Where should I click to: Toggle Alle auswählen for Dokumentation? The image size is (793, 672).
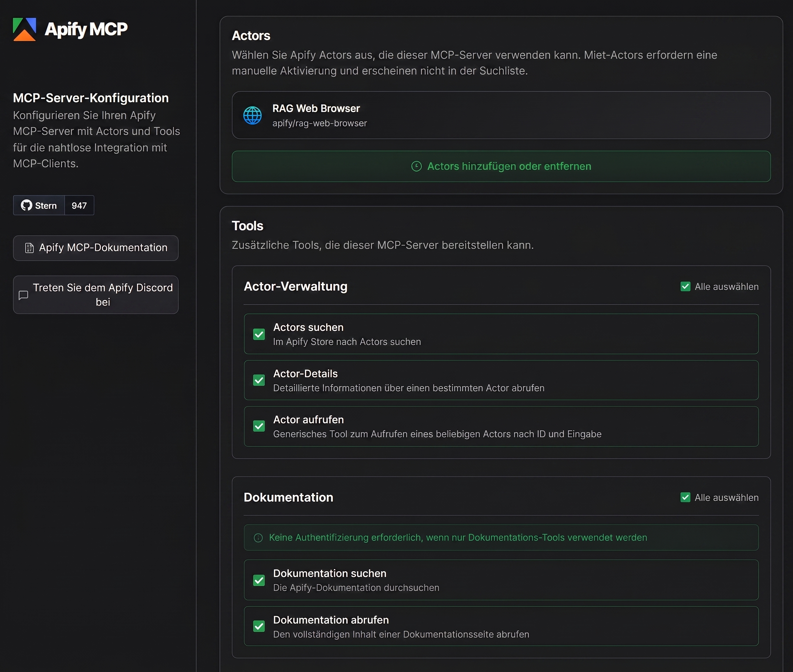pos(685,498)
